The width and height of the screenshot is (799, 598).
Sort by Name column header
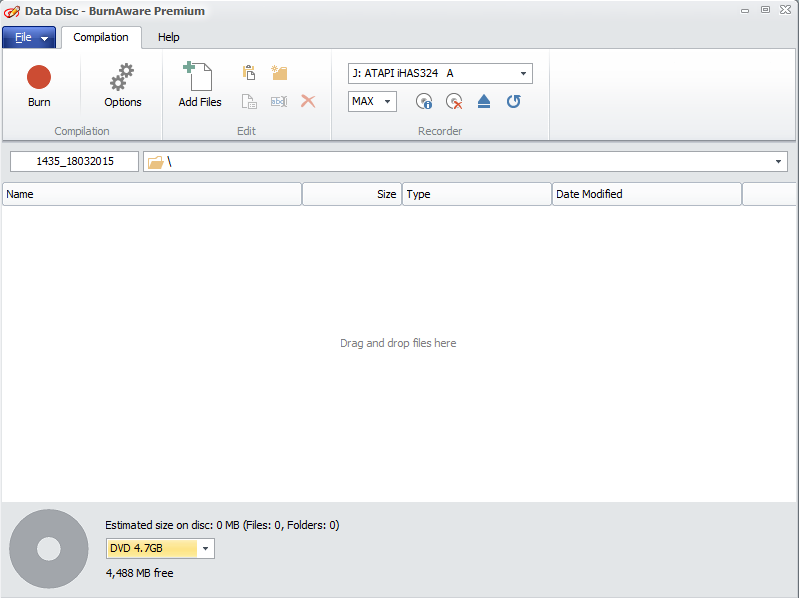pos(152,194)
